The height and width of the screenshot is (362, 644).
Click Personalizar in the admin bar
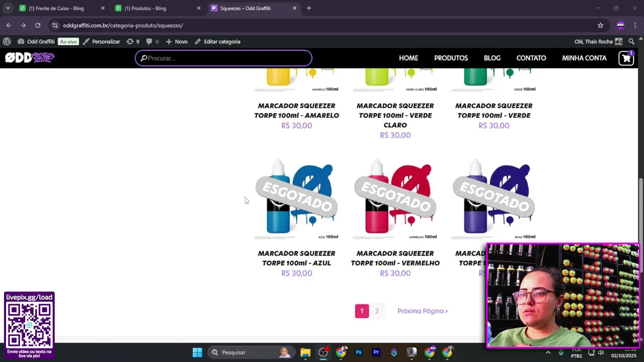pos(101,42)
